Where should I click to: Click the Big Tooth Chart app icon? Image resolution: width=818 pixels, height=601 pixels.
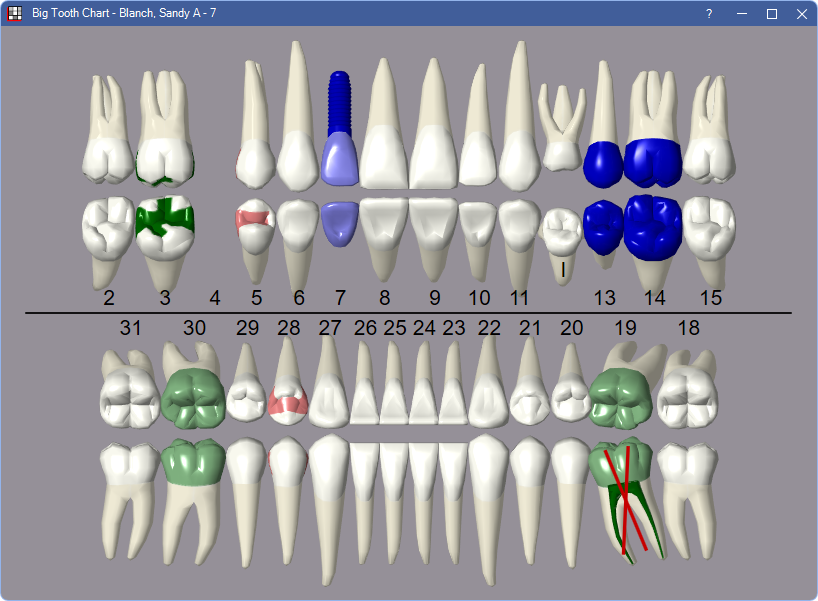[x=15, y=14]
